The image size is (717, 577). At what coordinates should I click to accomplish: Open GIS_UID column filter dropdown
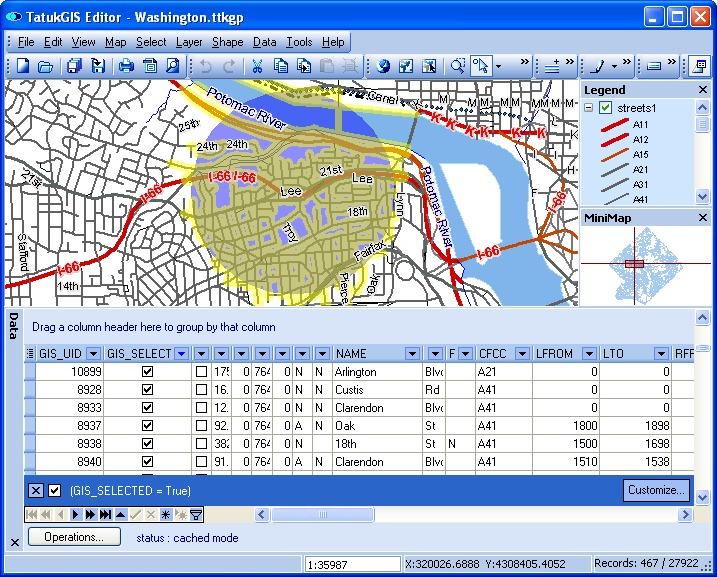[x=94, y=354]
